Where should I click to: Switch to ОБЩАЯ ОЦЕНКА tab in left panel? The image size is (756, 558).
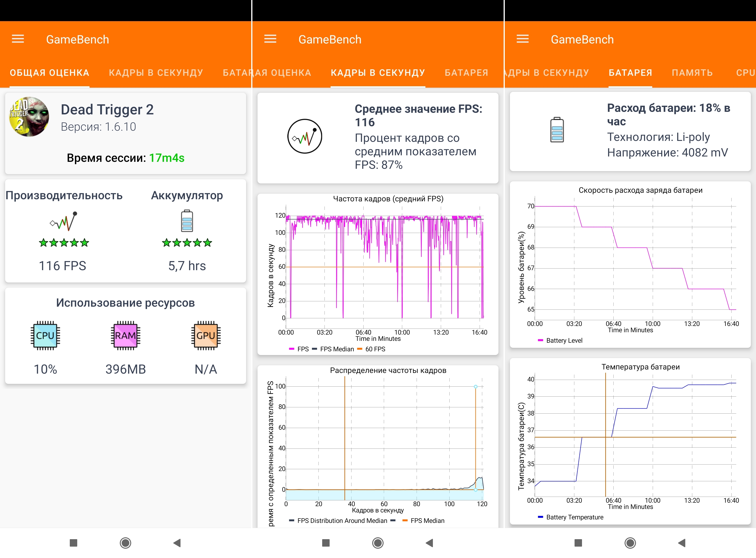click(x=49, y=73)
